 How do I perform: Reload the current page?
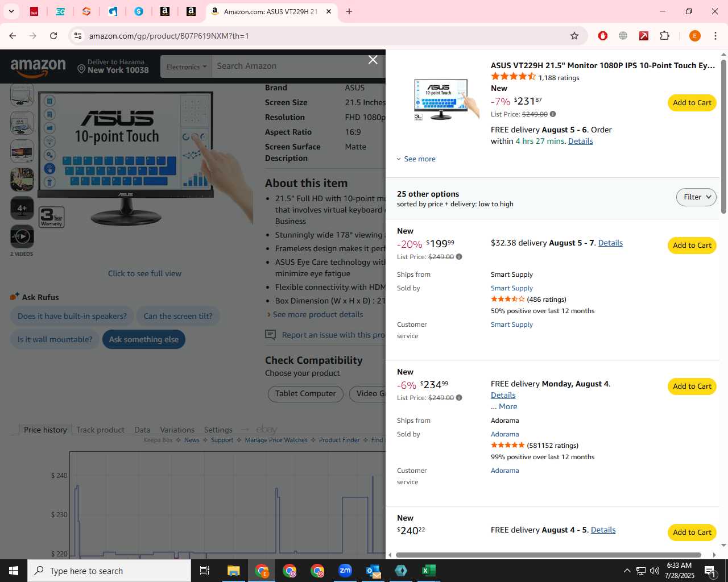[53, 36]
